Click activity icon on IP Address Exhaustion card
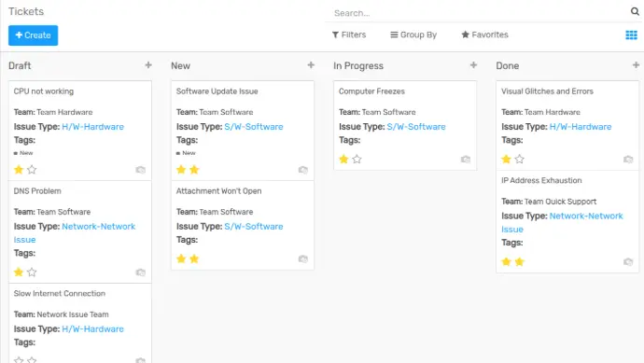This screenshot has width=644, height=363. click(628, 262)
